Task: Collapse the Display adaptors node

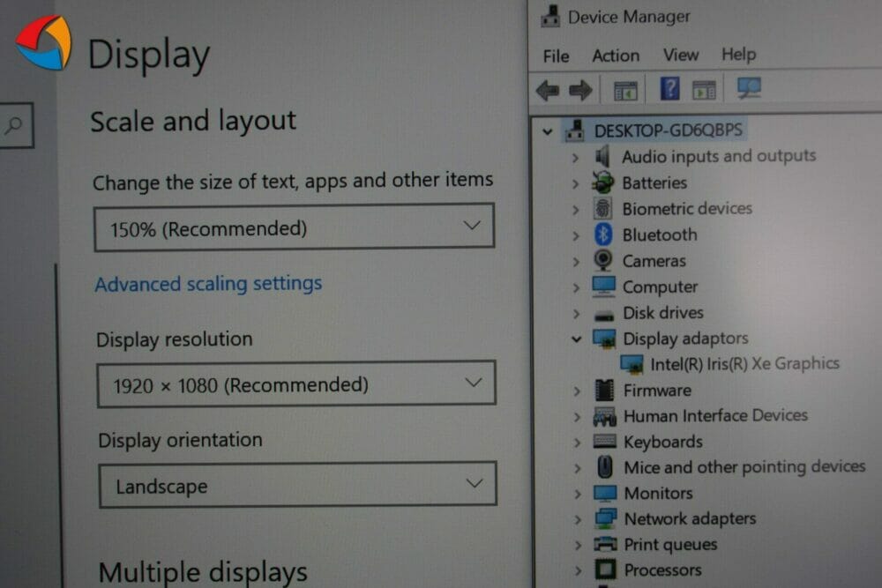Action: [x=576, y=339]
